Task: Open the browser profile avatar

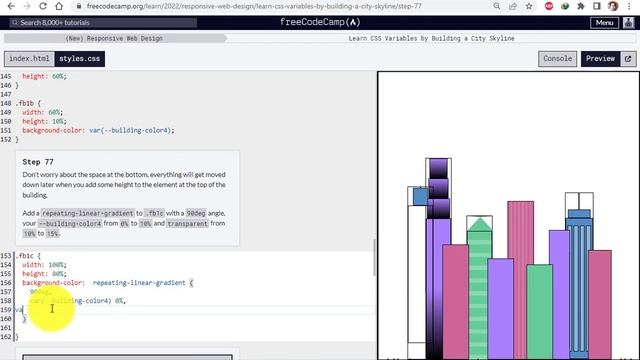Action: [x=613, y=6]
